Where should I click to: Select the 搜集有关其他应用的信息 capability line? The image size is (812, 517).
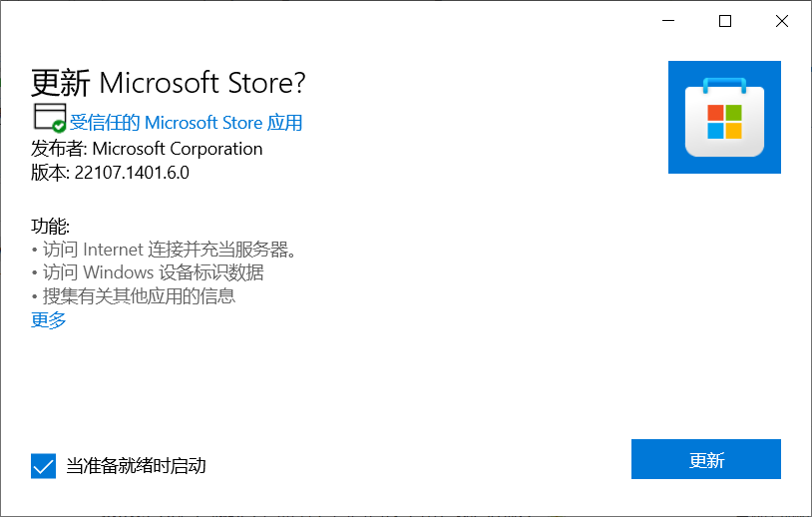point(138,296)
